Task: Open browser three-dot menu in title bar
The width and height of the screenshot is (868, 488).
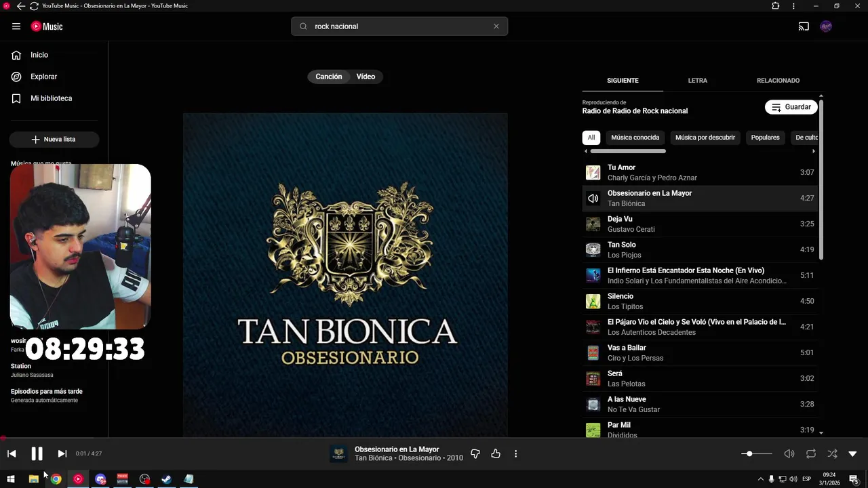Action: (x=793, y=6)
